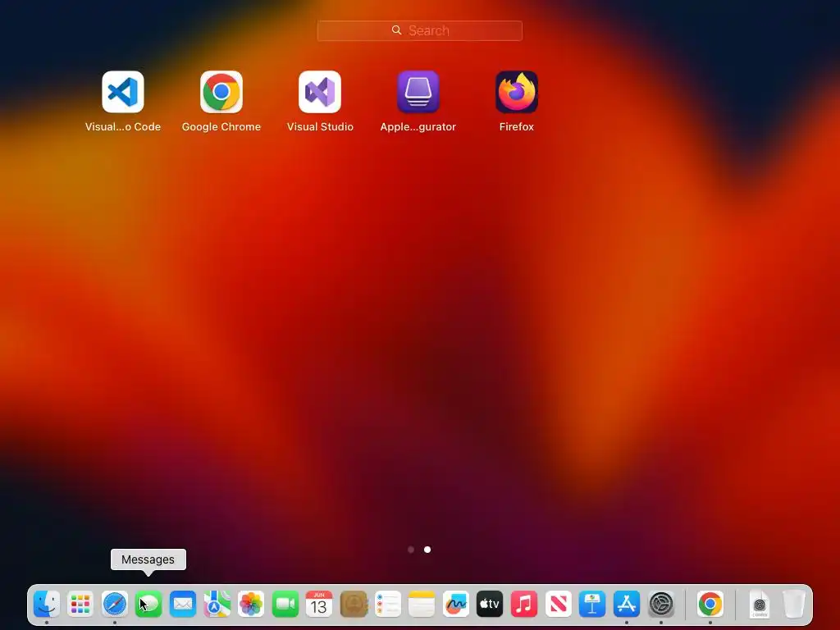840x630 pixels.
Task: Open System Settings from the Dock
Action: 661,605
